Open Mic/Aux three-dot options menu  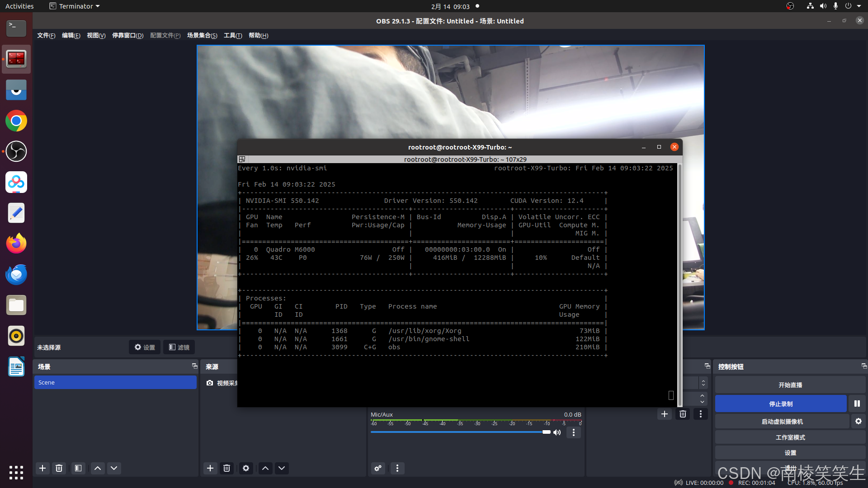(x=574, y=432)
